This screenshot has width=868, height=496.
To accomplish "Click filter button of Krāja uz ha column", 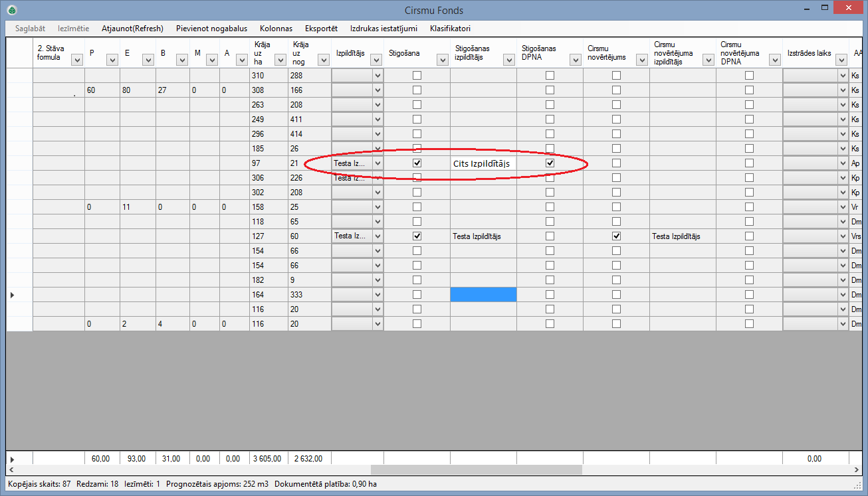I will [280, 60].
